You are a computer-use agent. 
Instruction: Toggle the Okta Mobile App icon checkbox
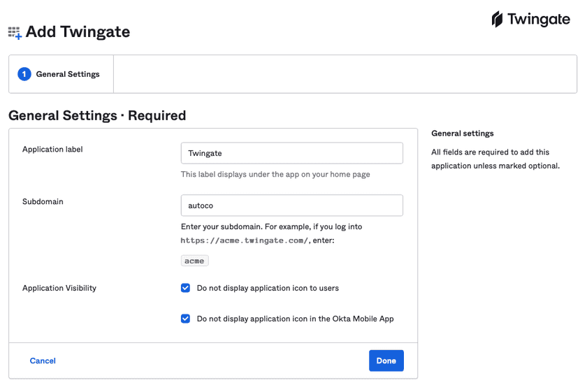185,319
